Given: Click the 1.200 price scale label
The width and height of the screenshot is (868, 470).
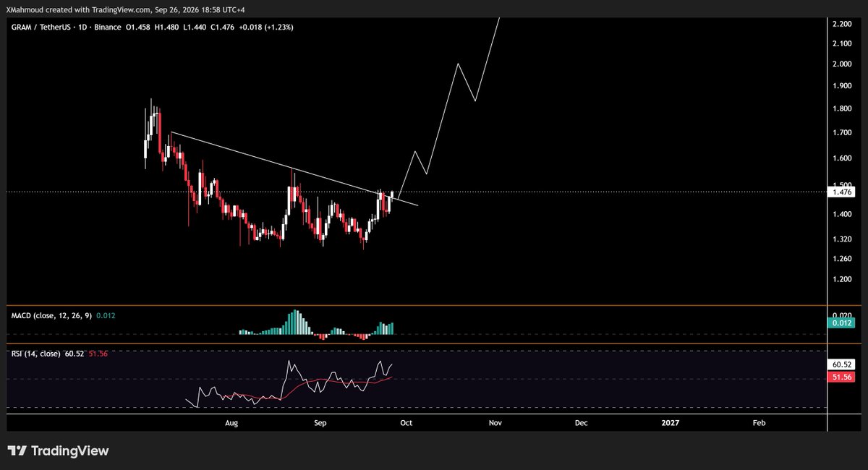Looking at the screenshot, I should pyautogui.click(x=841, y=279).
